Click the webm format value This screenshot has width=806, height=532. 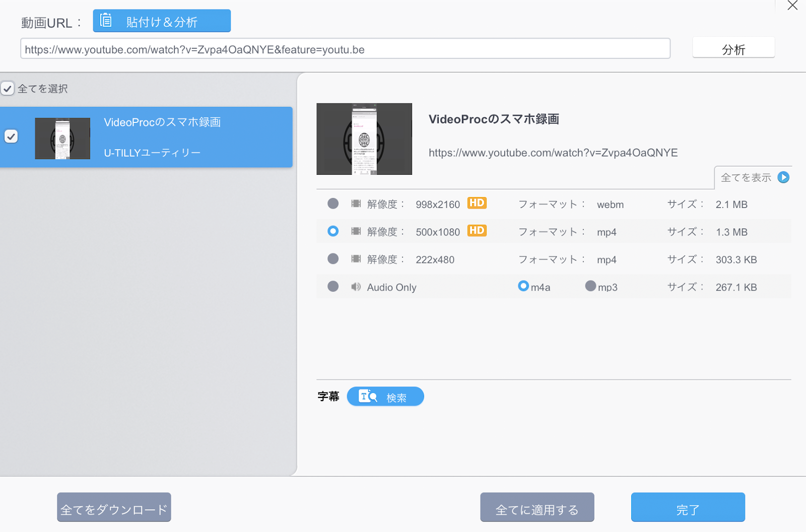coord(610,205)
